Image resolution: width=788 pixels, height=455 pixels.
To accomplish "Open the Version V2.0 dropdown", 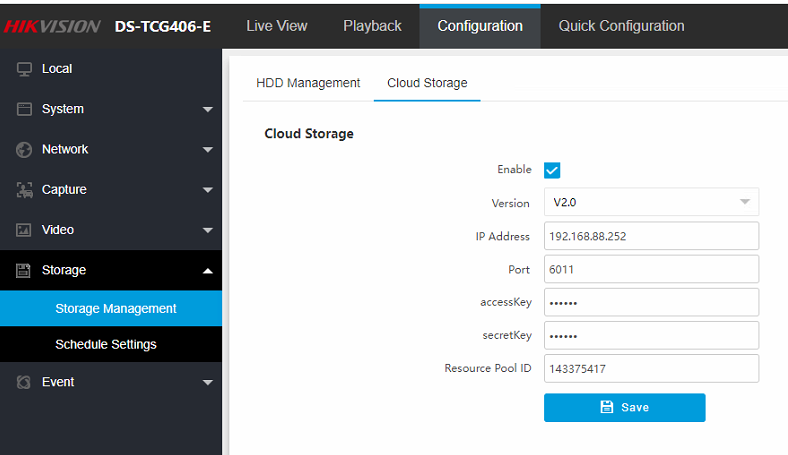I will tap(651, 202).
